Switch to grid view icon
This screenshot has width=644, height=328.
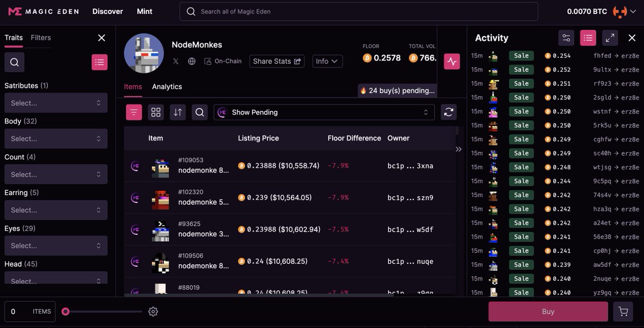point(156,112)
